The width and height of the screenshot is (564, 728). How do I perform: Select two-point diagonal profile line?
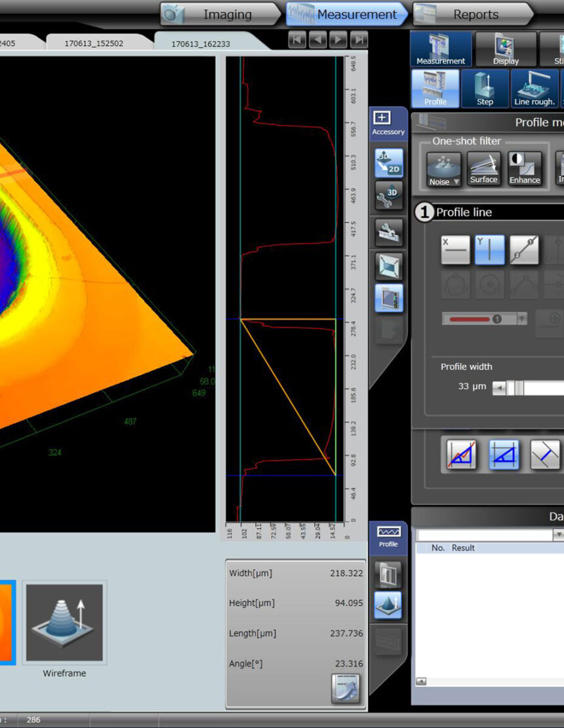click(524, 250)
